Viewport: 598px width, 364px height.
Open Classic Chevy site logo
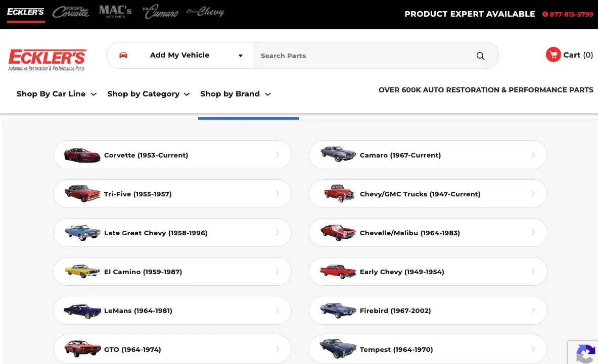(x=205, y=12)
